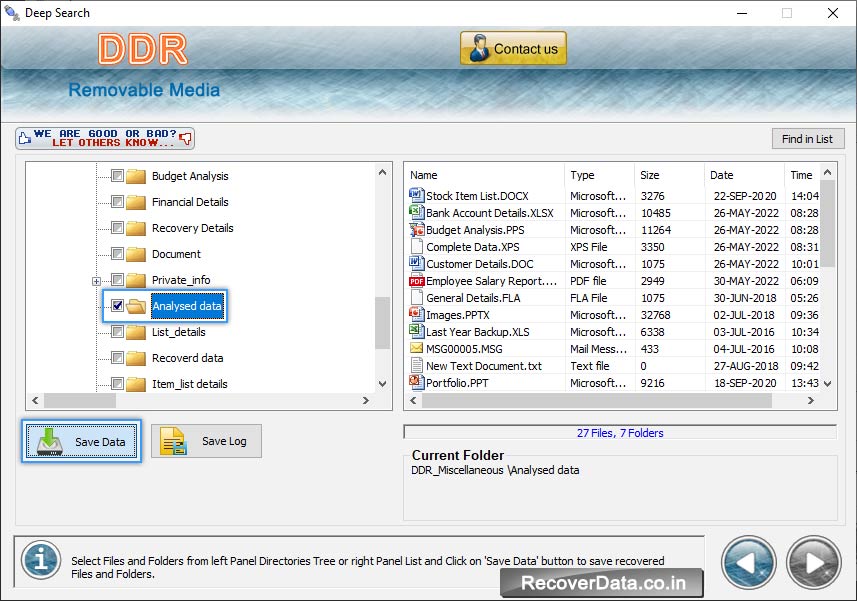Click the Save Data button
Screen dimensions: 857x601
click(82, 441)
